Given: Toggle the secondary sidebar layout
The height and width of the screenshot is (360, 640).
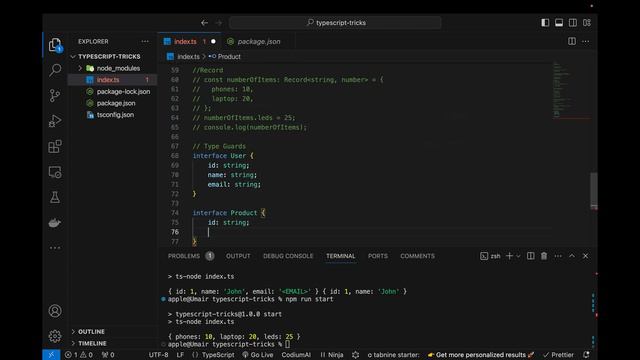Looking at the screenshot, I should [x=573, y=23].
